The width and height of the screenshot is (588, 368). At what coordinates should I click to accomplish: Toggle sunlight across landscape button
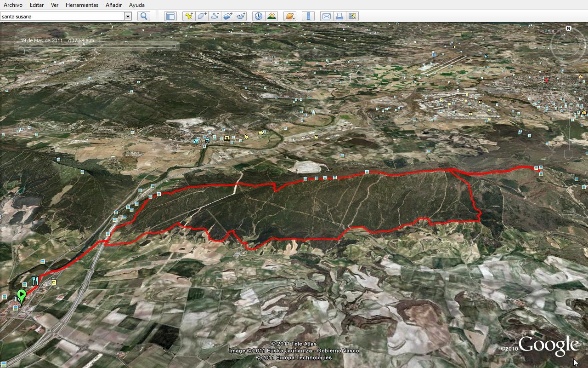click(271, 16)
